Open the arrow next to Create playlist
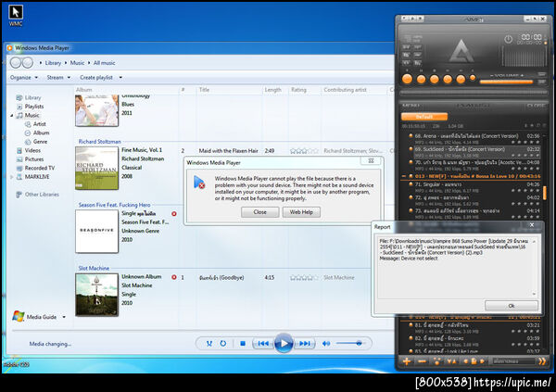 pyautogui.click(x=120, y=77)
